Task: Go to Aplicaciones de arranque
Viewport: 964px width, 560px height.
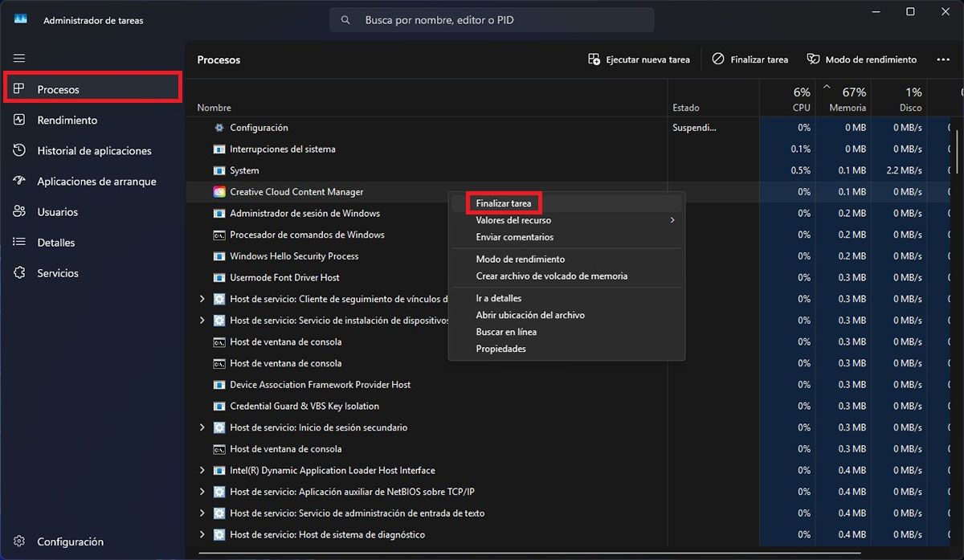Action: coord(96,181)
